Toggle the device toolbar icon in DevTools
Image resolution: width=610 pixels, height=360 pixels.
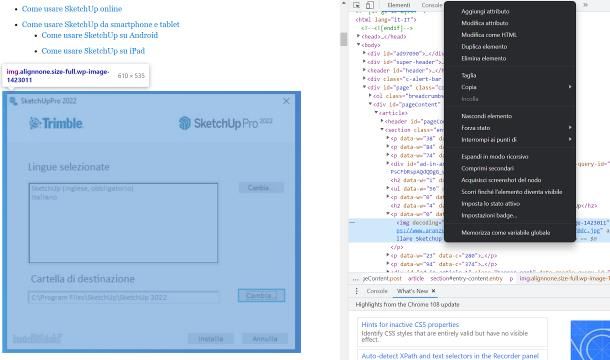(370, 5)
